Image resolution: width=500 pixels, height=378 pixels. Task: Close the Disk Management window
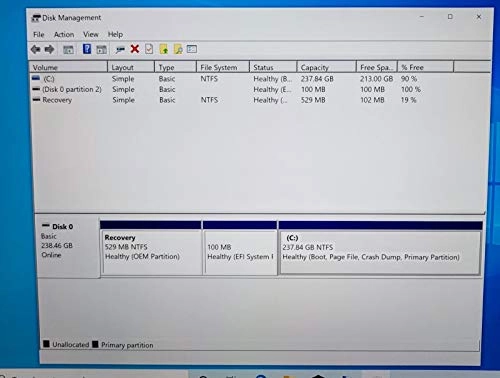(x=479, y=16)
